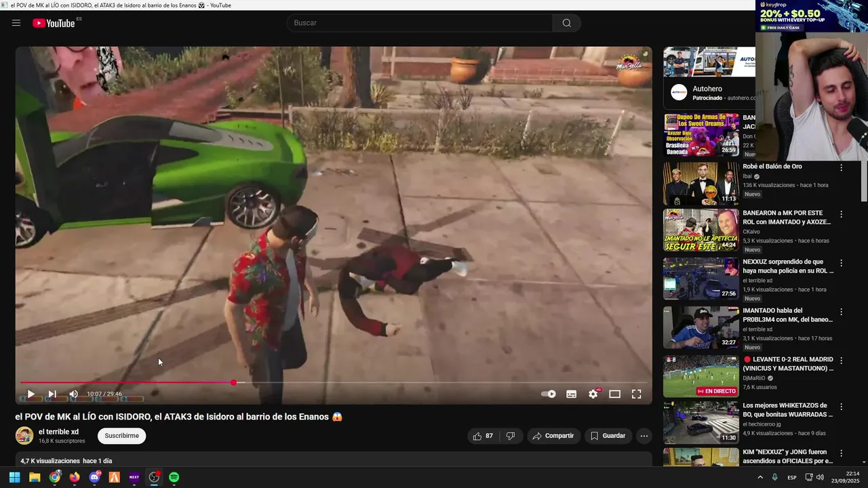Open Discord from the taskbar
Viewport: 868px width, 488px height.
(x=94, y=477)
